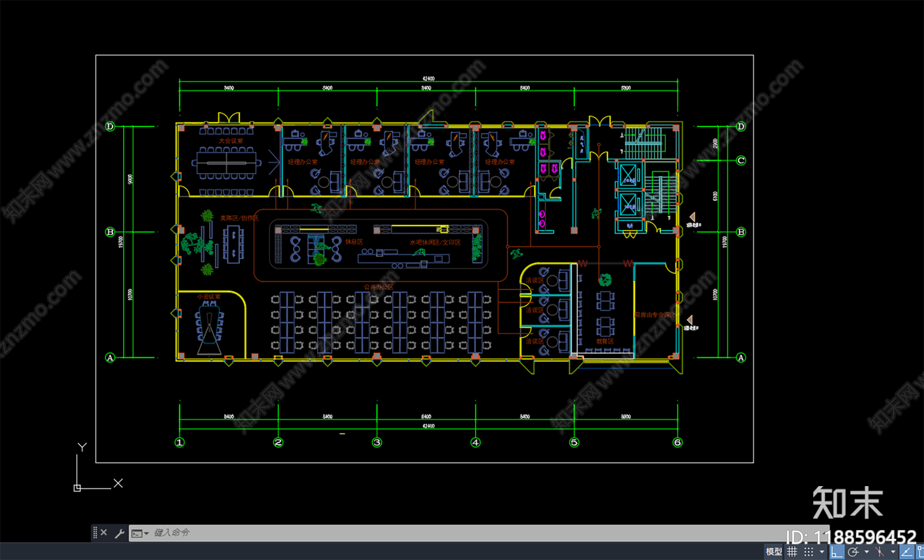The height and width of the screenshot is (560, 924).
Task: Toggle drawing grid display
Action: click(x=792, y=551)
